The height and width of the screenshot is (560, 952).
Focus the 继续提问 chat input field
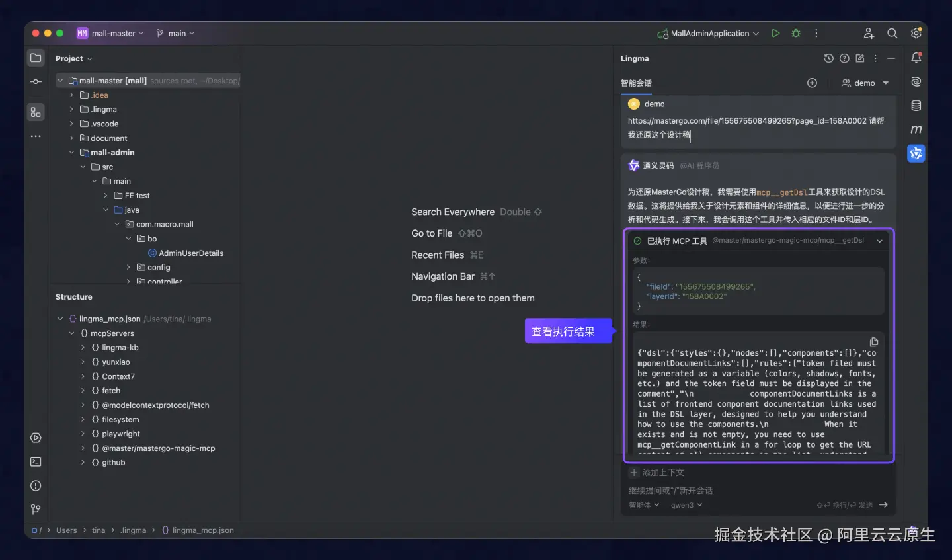(758, 491)
